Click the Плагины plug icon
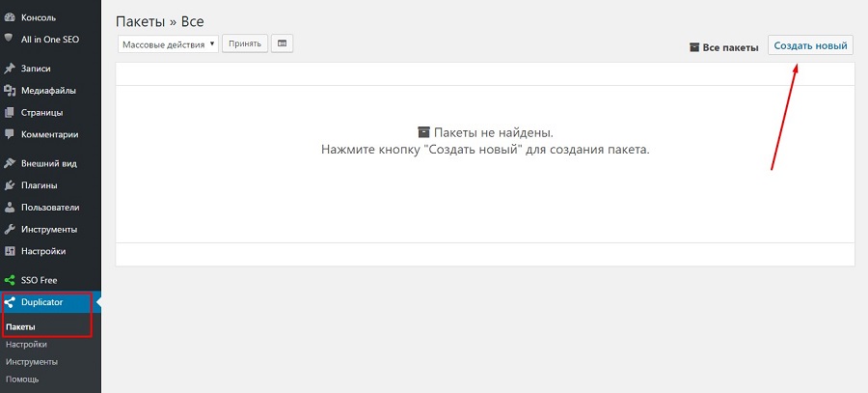 (x=9, y=185)
